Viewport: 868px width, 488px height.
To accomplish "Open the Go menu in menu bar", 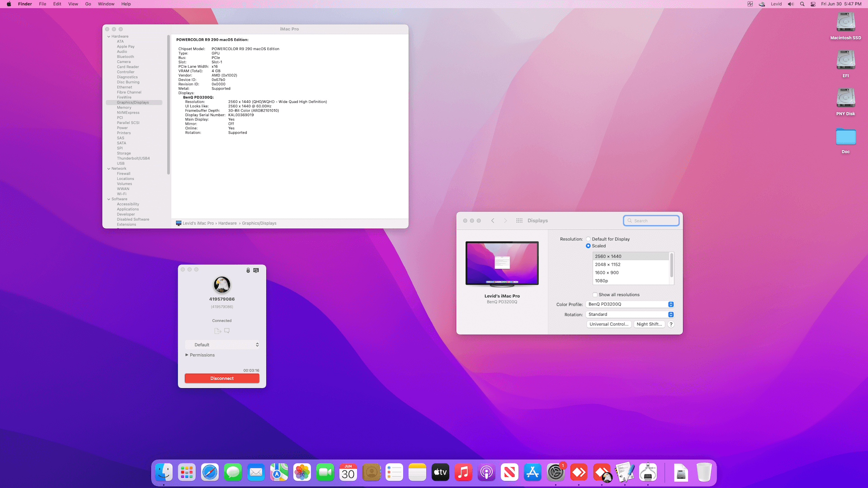I will [88, 4].
